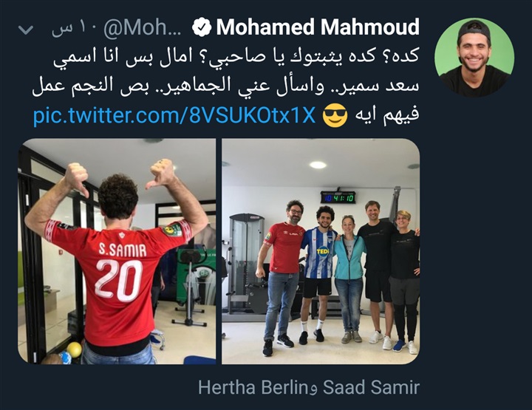Image resolution: width=532 pixels, height=410 pixels.
Task: Click the sunglasses emoji in the tweet
Action: pos(335,115)
